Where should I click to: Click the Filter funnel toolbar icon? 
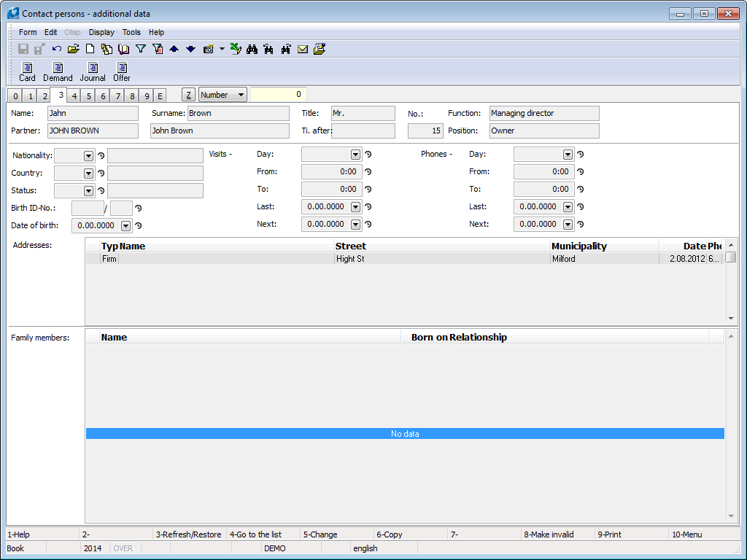[x=141, y=49]
